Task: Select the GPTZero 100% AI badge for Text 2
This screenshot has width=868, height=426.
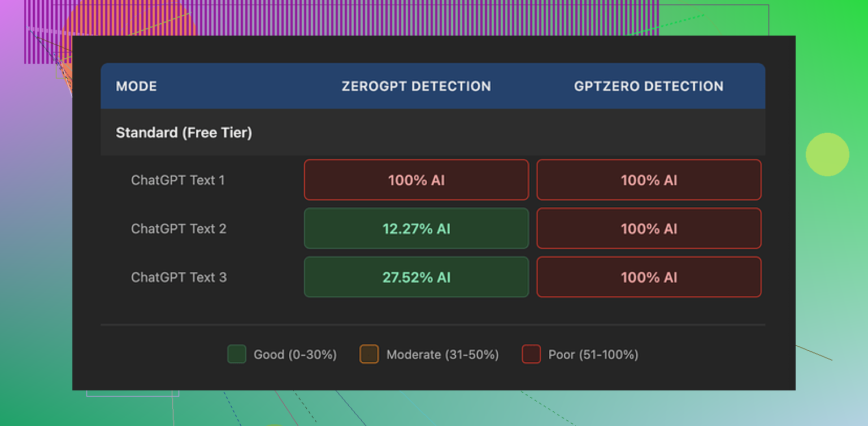Action: click(x=648, y=228)
